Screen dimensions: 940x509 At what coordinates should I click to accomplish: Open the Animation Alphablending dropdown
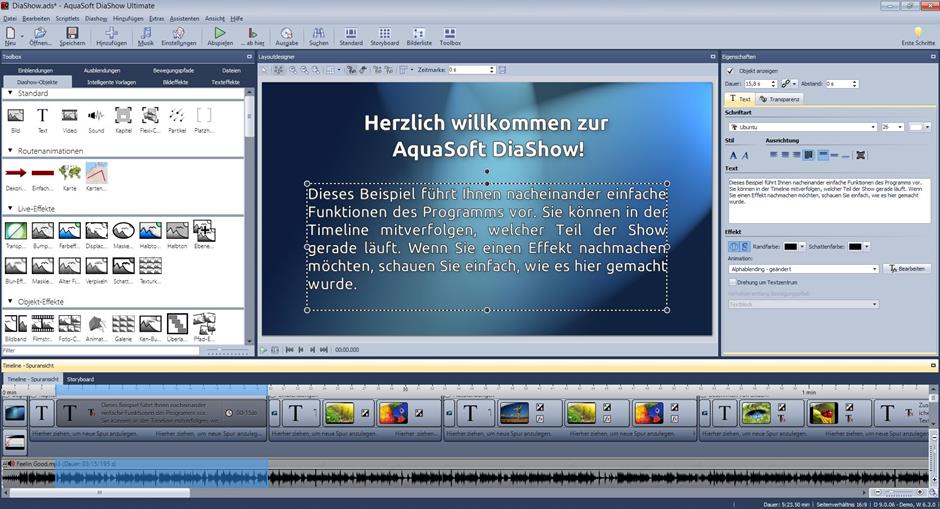tap(875, 269)
